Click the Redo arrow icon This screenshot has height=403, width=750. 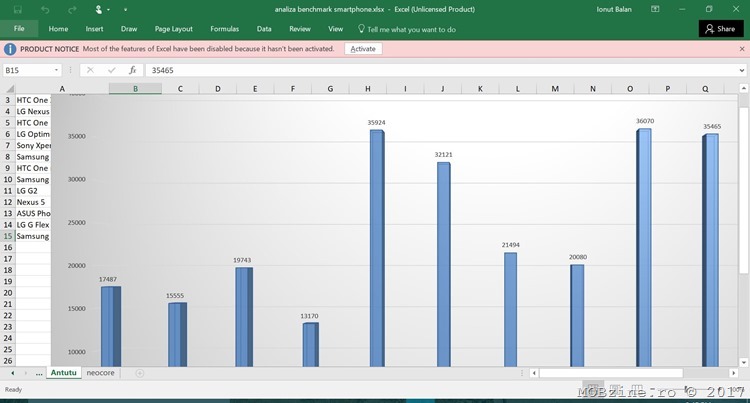tap(72, 10)
